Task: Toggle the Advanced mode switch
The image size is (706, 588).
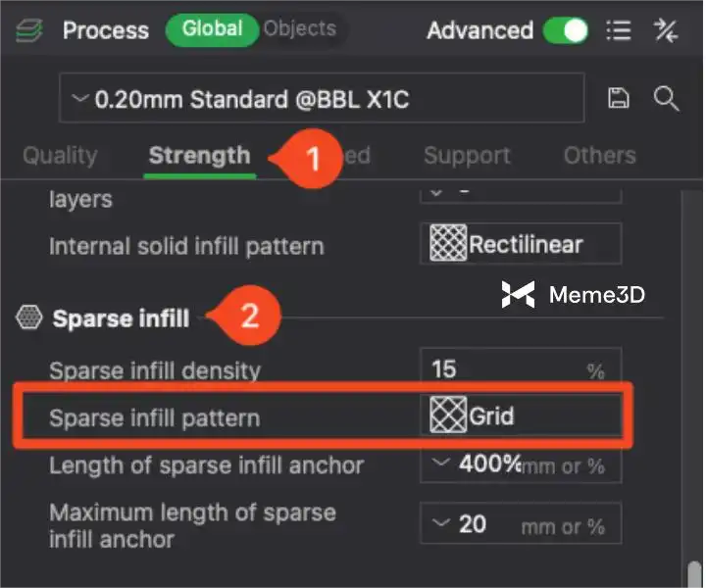Action: (566, 30)
